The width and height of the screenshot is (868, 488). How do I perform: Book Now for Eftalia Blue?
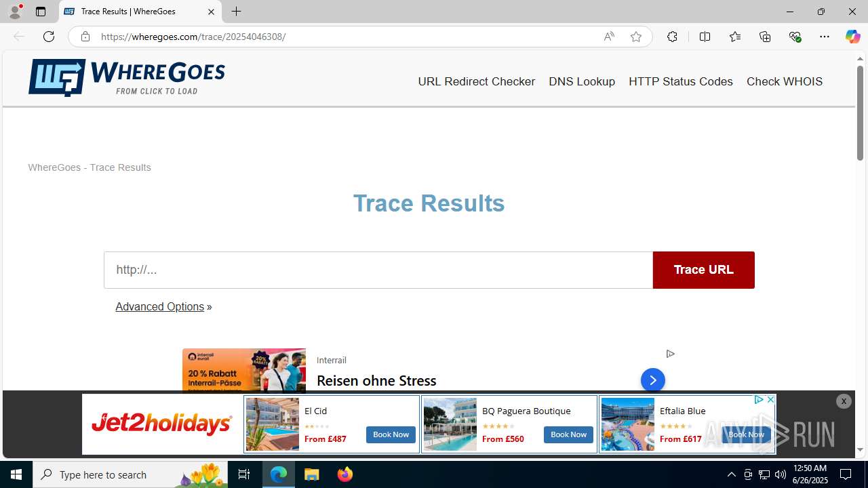pyautogui.click(x=746, y=434)
